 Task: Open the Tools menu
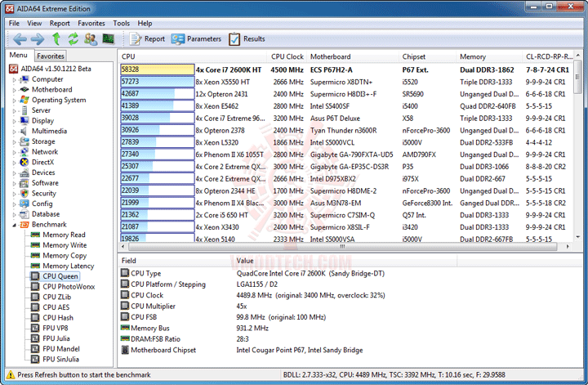tap(121, 23)
